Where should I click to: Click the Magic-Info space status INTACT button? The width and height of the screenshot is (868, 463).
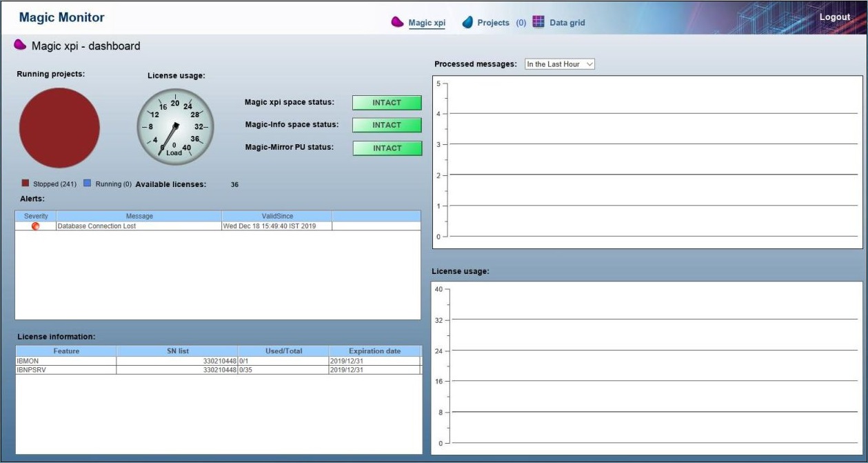pyautogui.click(x=387, y=125)
